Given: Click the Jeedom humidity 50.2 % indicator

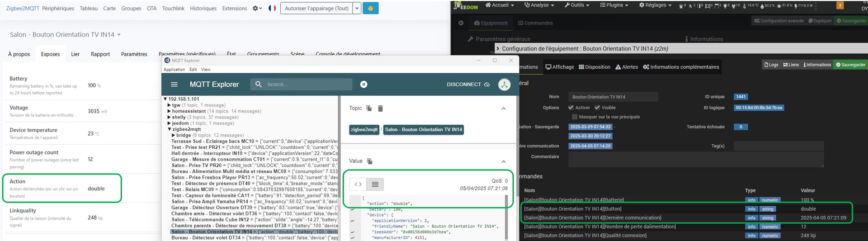Looking at the screenshot, I should click(x=768, y=5).
